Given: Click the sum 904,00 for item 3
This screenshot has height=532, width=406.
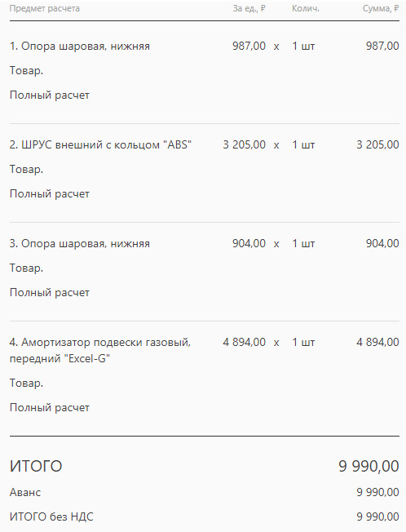Looking at the screenshot, I should 382,243.
